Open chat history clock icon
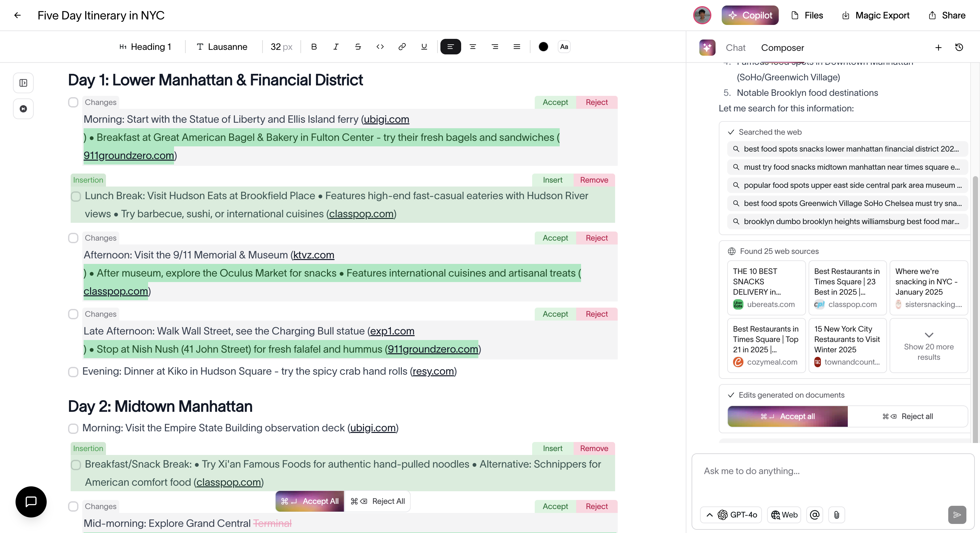This screenshot has width=980, height=533. click(x=959, y=48)
